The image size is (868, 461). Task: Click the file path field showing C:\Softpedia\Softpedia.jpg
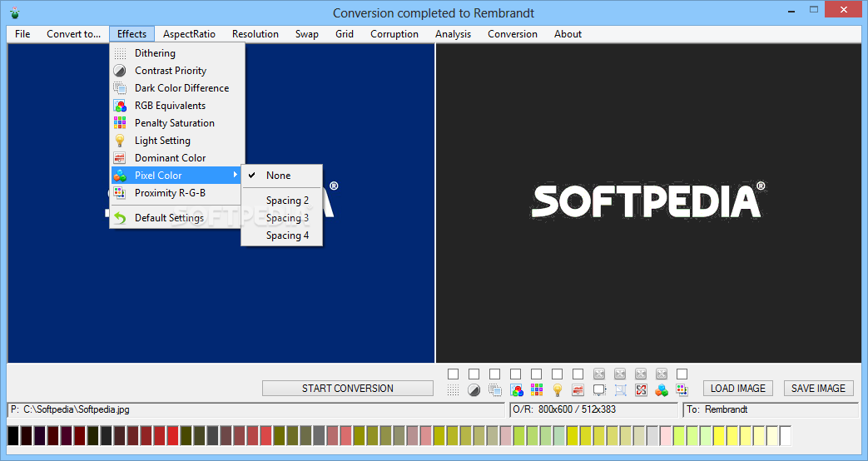coord(256,410)
